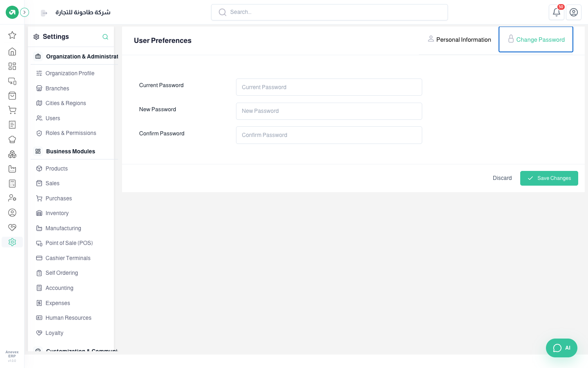588x368 pixels.
Task: Open the stacked boxes inventory icon
Action: tap(12, 154)
